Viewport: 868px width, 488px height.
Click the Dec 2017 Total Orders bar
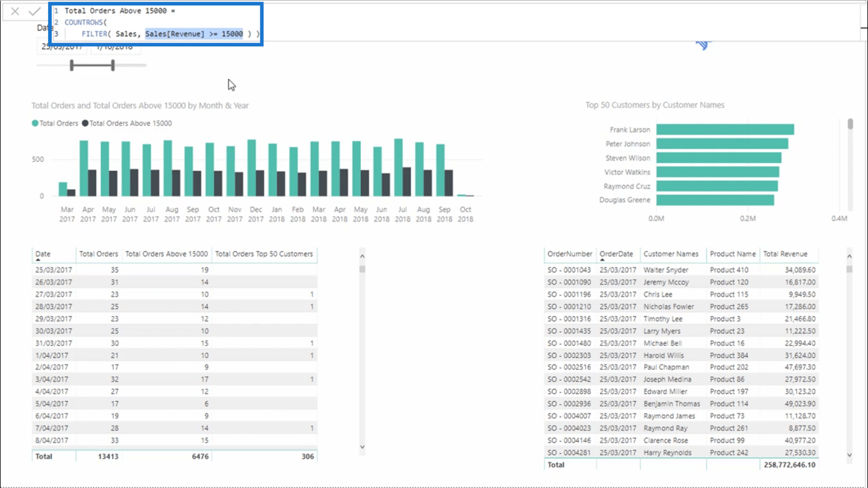pyautogui.click(x=252, y=168)
